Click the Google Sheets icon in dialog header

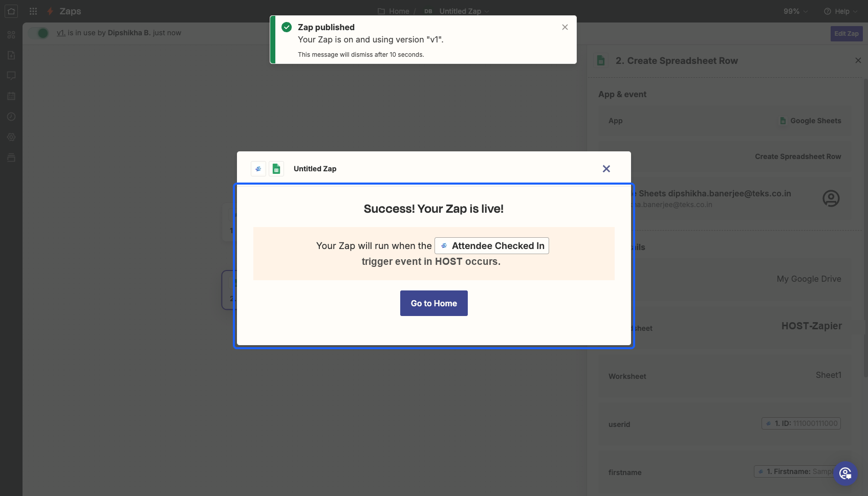pos(276,169)
